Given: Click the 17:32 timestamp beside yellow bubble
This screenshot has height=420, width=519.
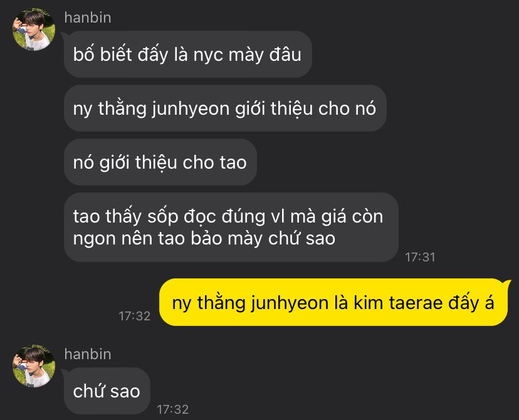Looking at the screenshot, I should point(134,316).
